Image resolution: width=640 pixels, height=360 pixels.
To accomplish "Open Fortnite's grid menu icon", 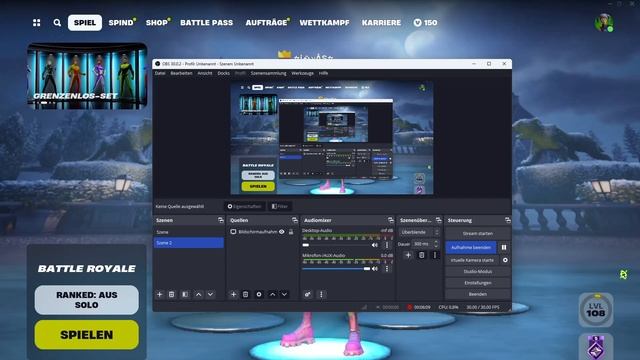I will (x=37, y=23).
